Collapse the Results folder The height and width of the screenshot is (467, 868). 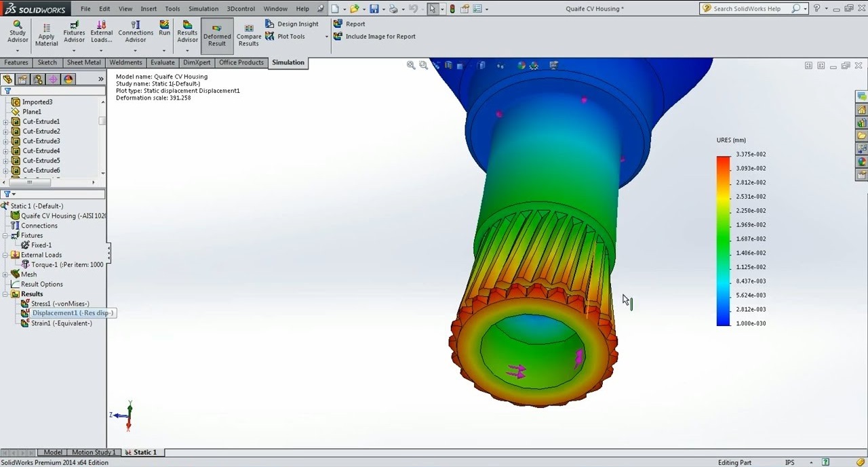pyautogui.click(x=5, y=294)
